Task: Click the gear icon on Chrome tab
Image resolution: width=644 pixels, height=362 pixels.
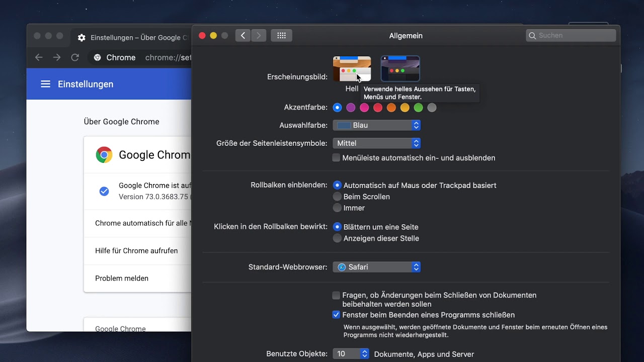Action: pyautogui.click(x=82, y=38)
